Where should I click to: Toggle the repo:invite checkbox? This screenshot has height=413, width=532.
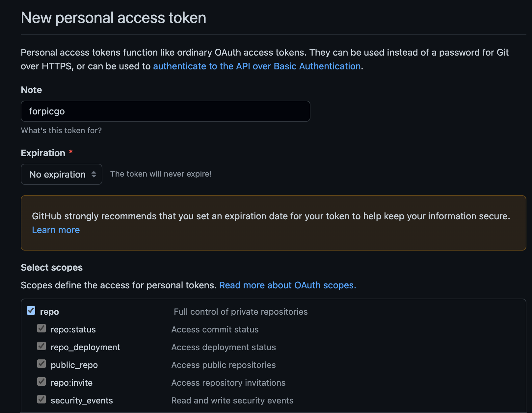(41, 381)
